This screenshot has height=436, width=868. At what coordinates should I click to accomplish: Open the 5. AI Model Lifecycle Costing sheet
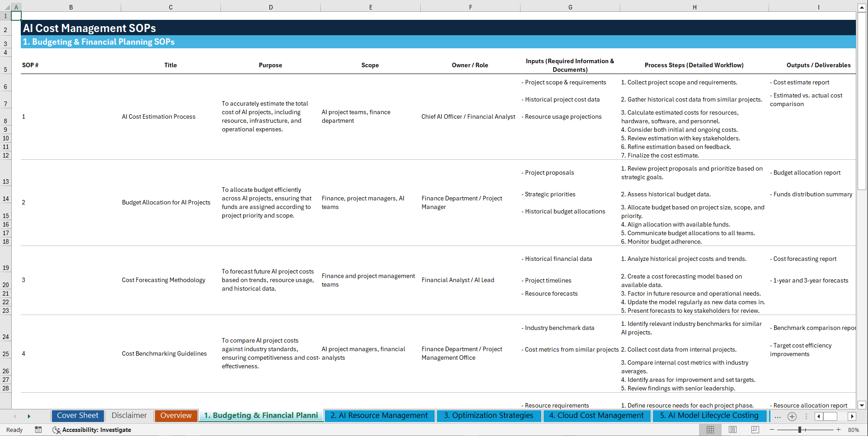click(708, 415)
